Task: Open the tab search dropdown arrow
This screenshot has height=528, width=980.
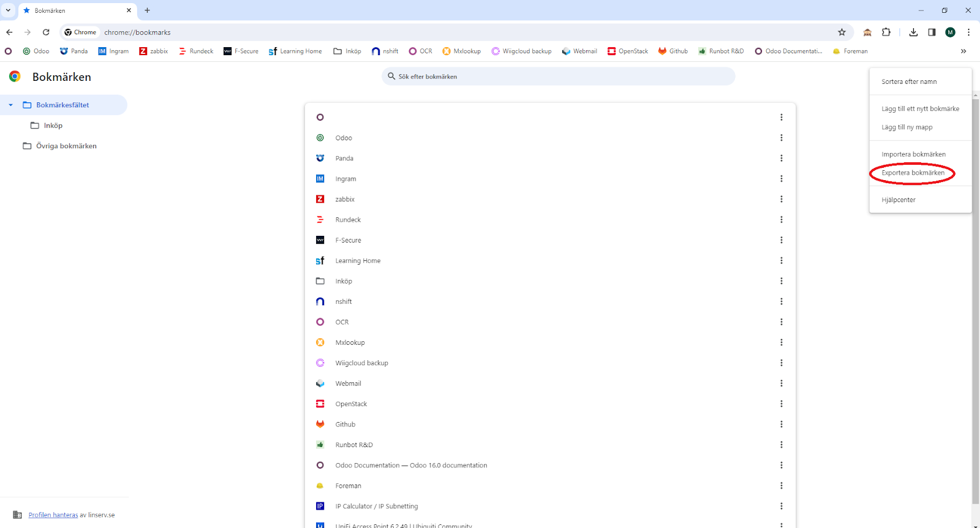Action: pos(8,10)
